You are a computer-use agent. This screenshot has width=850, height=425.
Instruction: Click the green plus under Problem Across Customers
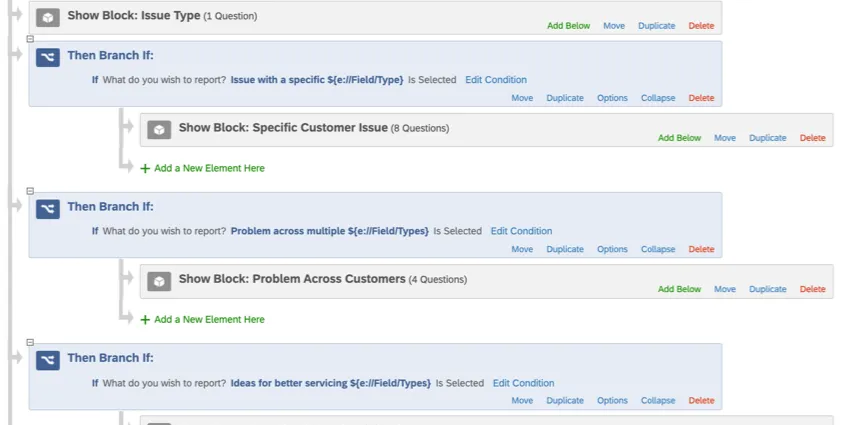145,320
